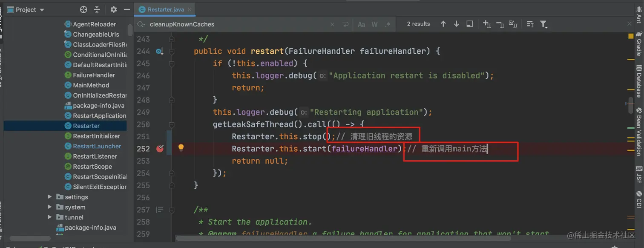
Task: Open the JSF tool window
Action: [639, 175]
